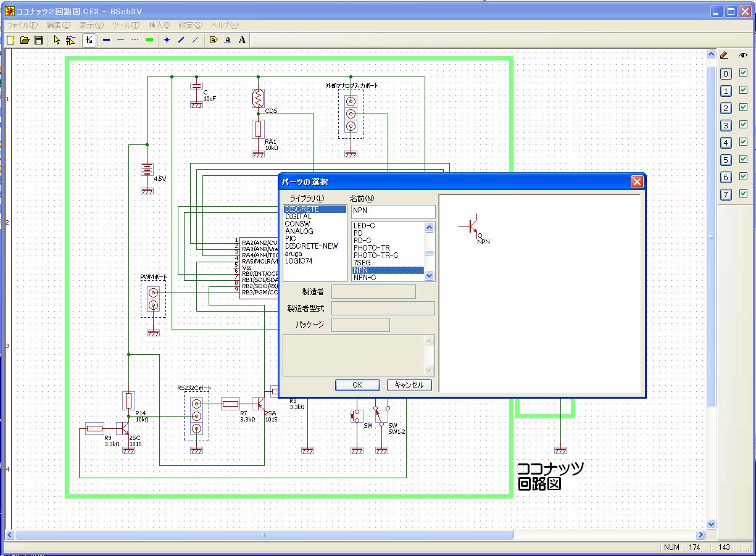Click the open file folder icon
This screenshot has height=556, width=756.
point(25,40)
